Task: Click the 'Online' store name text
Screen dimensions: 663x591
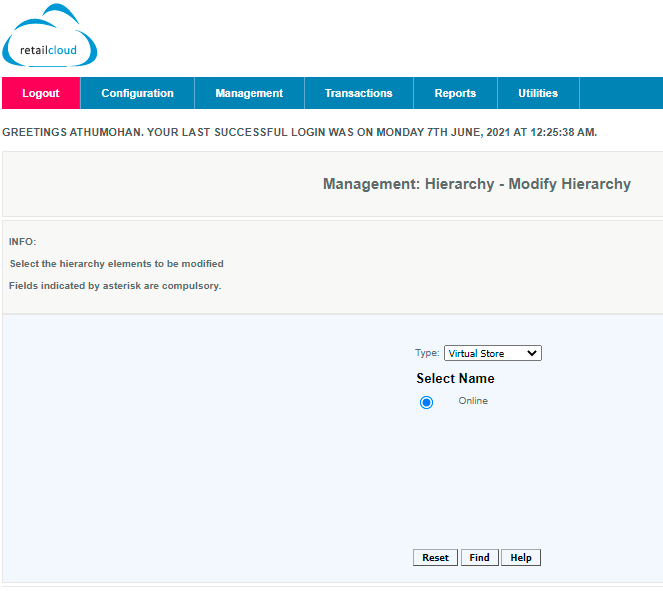Action: pyautogui.click(x=473, y=401)
